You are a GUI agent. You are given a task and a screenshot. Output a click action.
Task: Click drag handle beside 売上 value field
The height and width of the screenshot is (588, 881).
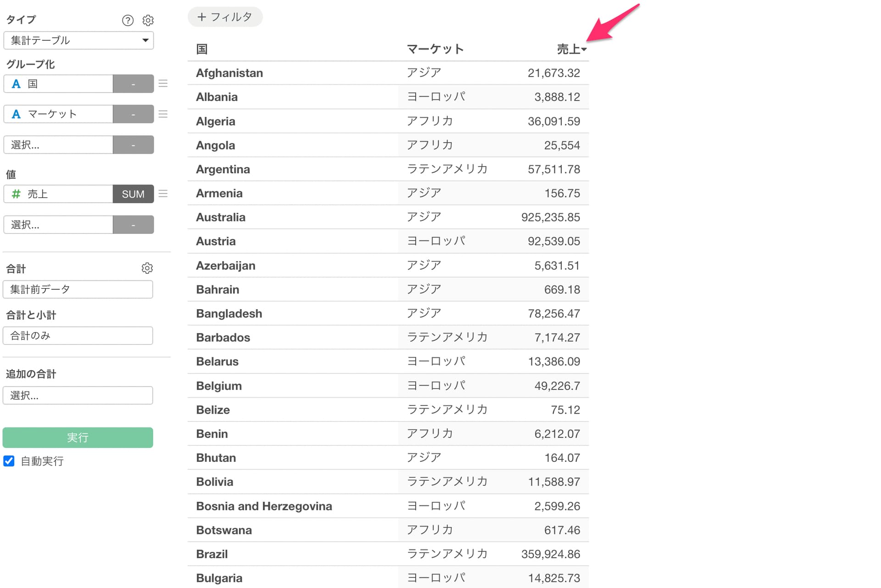163,194
